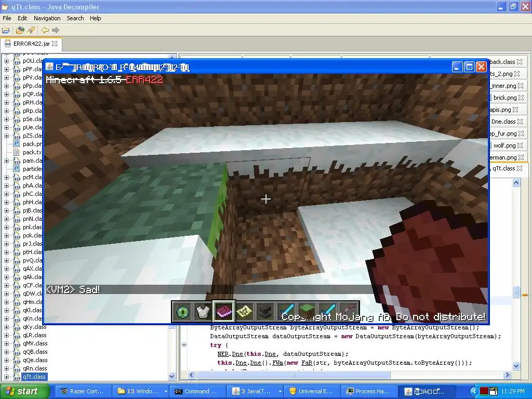This screenshot has width=532, height=399.
Task: Click the pack.txt text file icon
Action: pyautogui.click(x=16, y=152)
